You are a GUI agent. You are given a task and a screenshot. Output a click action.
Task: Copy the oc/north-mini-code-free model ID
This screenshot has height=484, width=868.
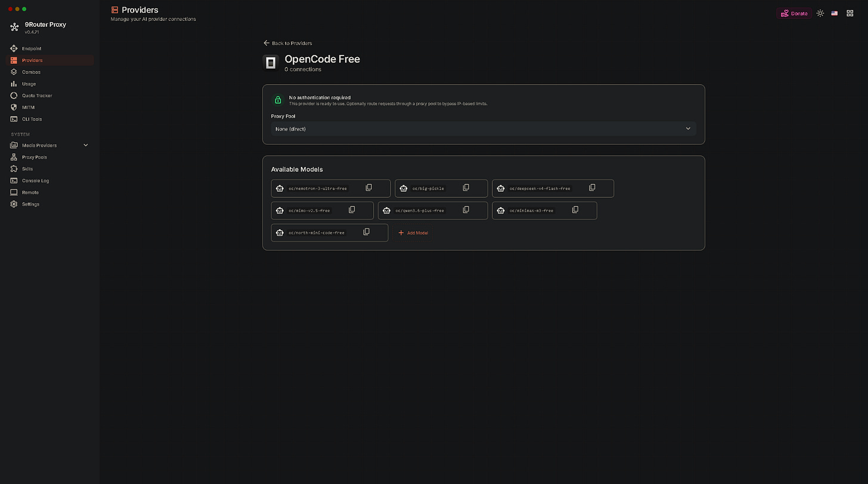(x=367, y=232)
